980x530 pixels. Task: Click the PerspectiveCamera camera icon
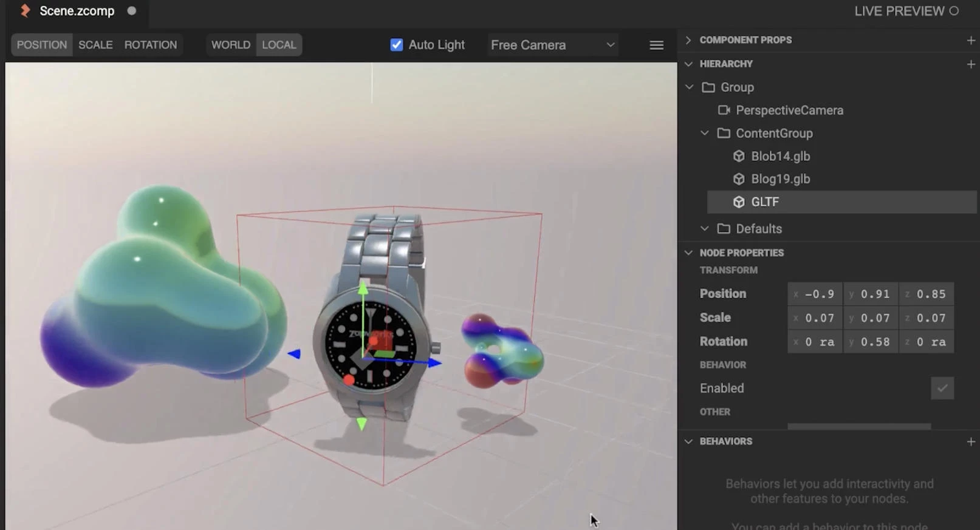pos(724,110)
